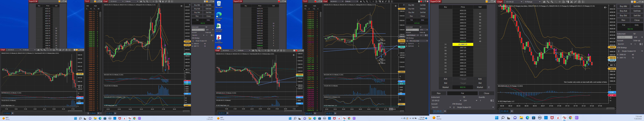This screenshot has height=121, width=644.
Task: Click ATM strategy info icon in large SuperDOM
Action: tap(454, 107)
